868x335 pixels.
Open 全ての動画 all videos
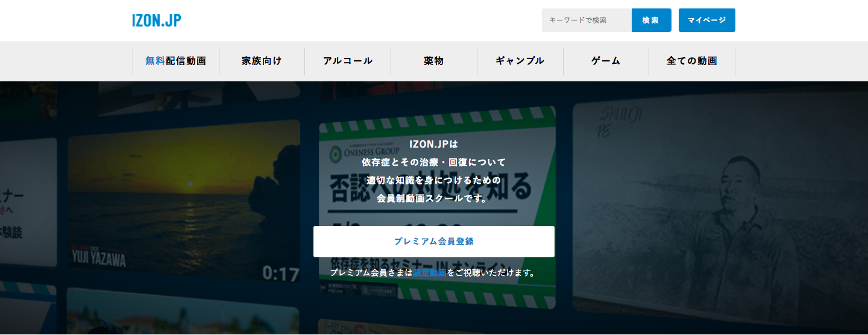click(x=692, y=61)
